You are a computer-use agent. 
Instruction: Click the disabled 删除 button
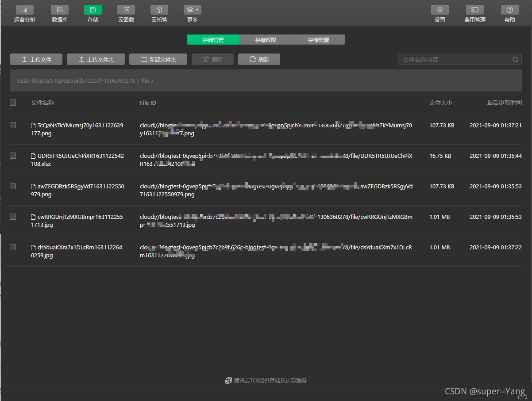click(212, 59)
